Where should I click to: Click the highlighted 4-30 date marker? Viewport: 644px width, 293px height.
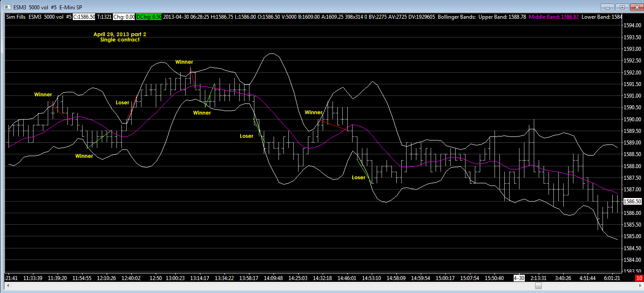tap(519, 278)
